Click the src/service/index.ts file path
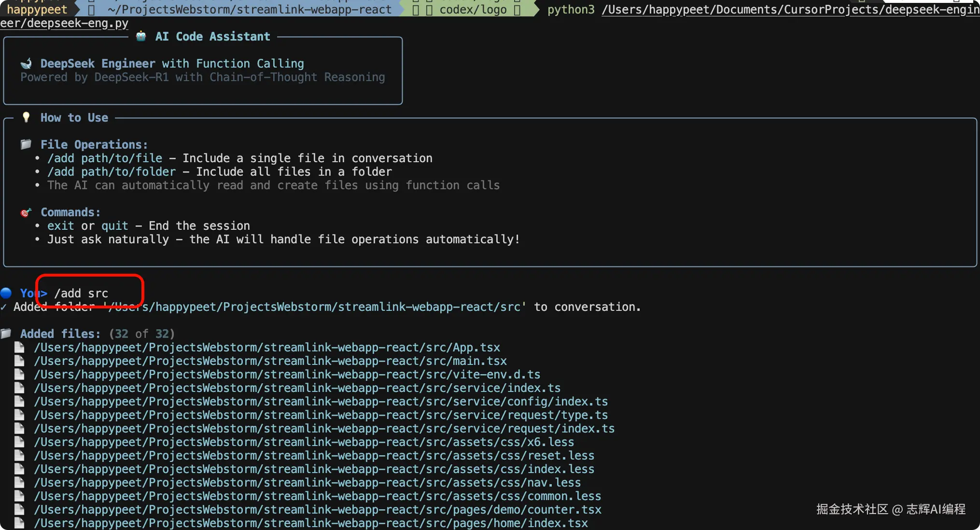The width and height of the screenshot is (980, 530). pos(297,388)
